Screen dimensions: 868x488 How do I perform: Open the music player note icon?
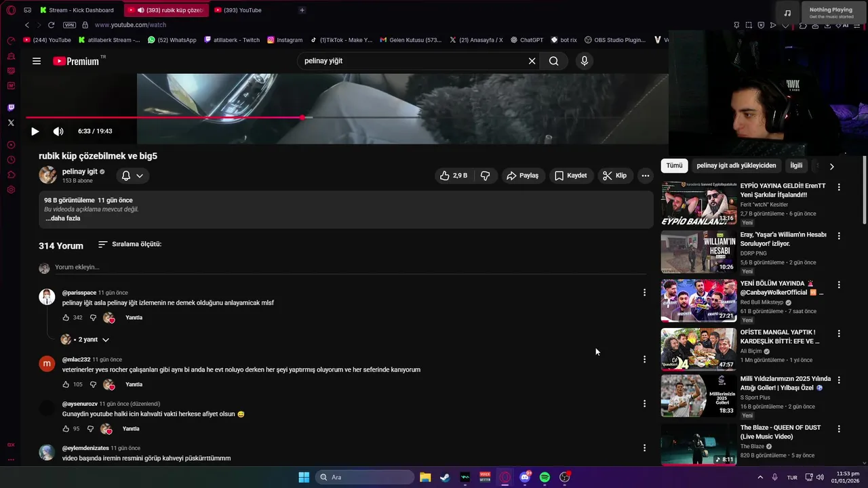pyautogui.click(x=787, y=13)
